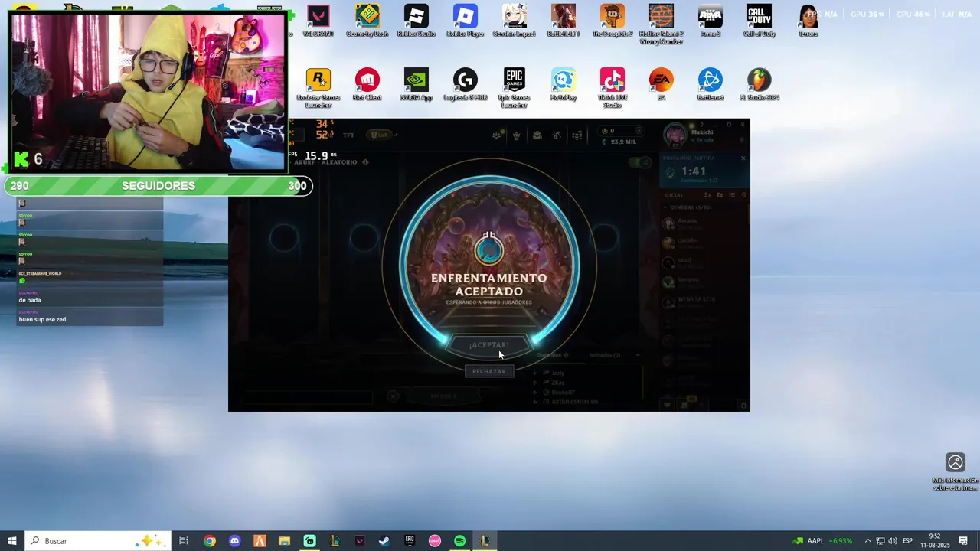The width and height of the screenshot is (980, 551).
Task: Open the HoYoPlay desktop shortcut
Action: click(x=563, y=85)
